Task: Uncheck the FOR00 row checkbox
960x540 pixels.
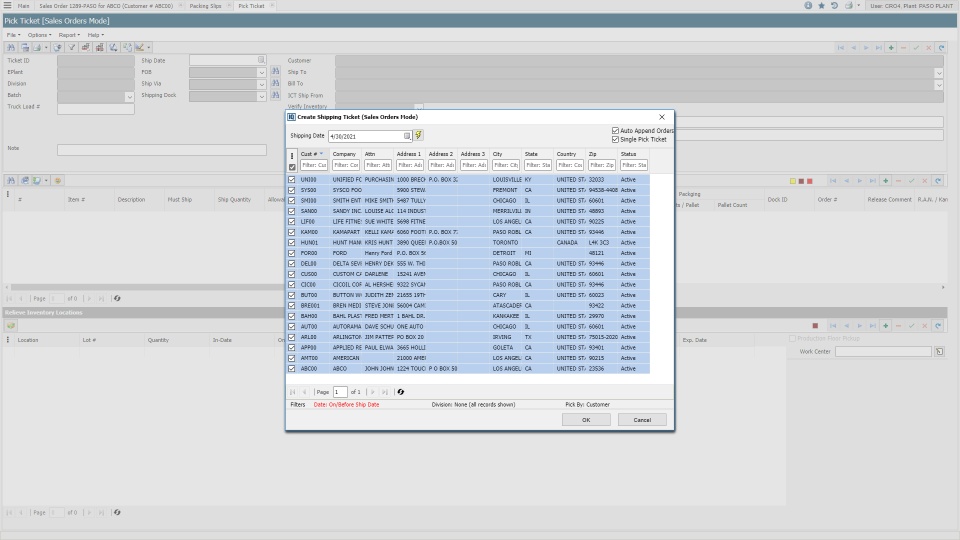Action: pyautogui.click(x=291, y=253)
